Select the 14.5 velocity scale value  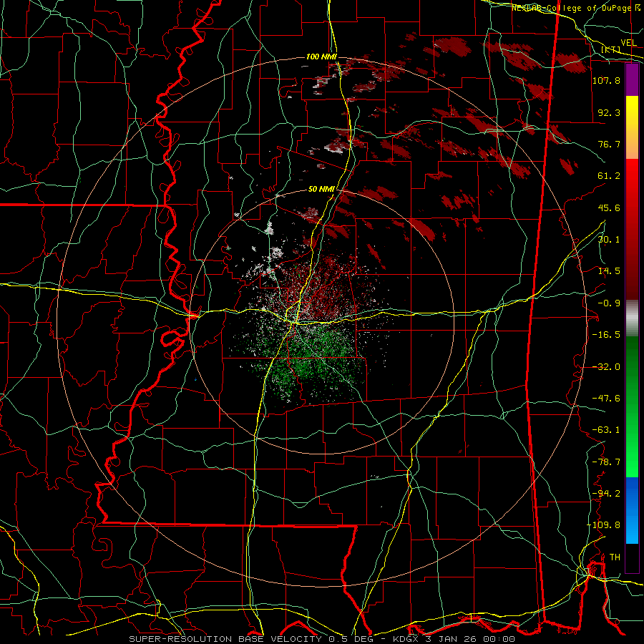609,271
